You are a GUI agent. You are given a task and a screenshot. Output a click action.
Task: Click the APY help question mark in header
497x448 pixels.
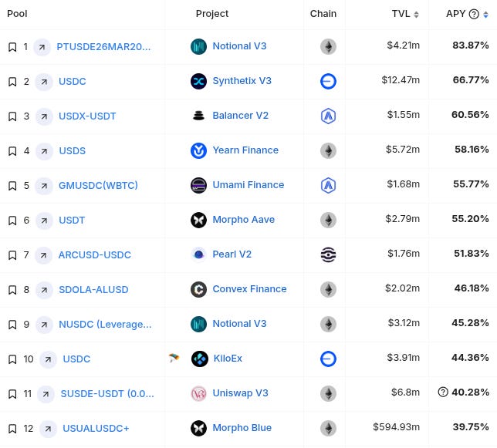pos(474,14)
